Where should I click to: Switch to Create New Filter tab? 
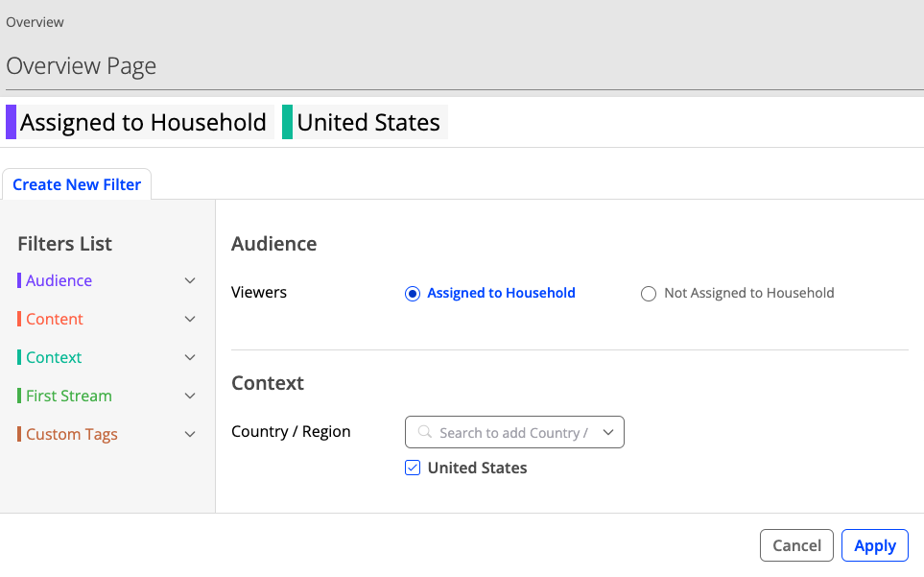(77, 184)
